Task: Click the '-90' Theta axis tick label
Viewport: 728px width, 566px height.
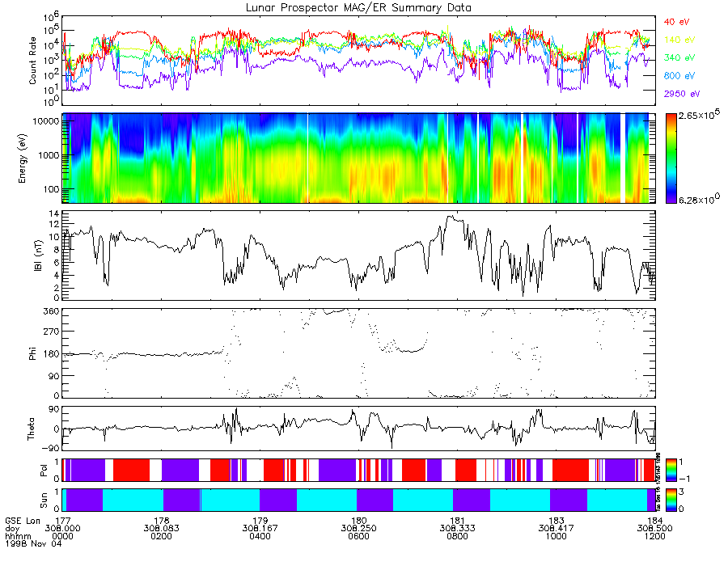Action: coord(51,448)
